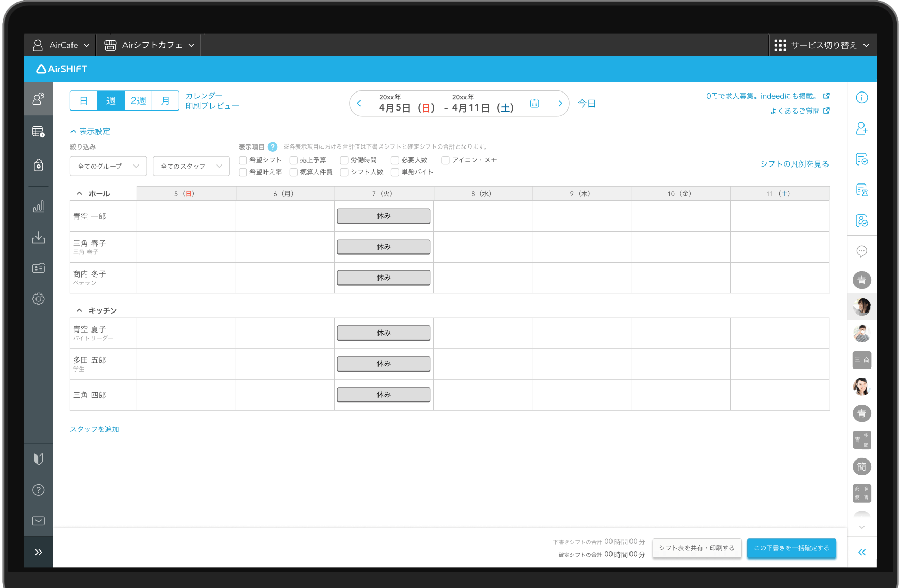Open the mail envelope icon in sidebar
Viewport: 900px width, 588px height.
tap(39, 521)
